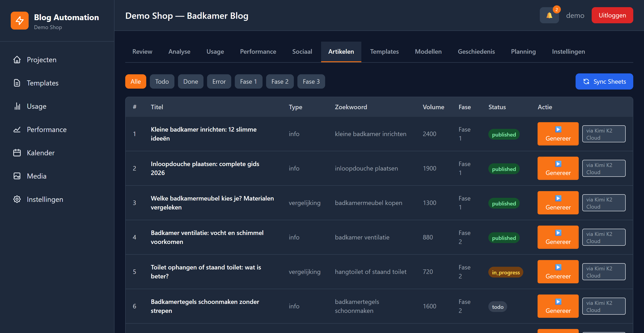Open the notifications bell
Viewport: 644px width, 333px height.
click(549, 15)
